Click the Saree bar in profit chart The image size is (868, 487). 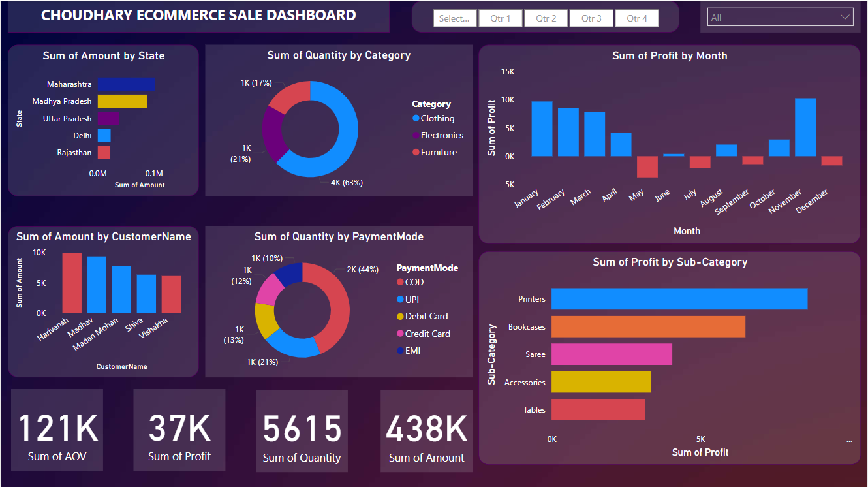pos(610,354)
